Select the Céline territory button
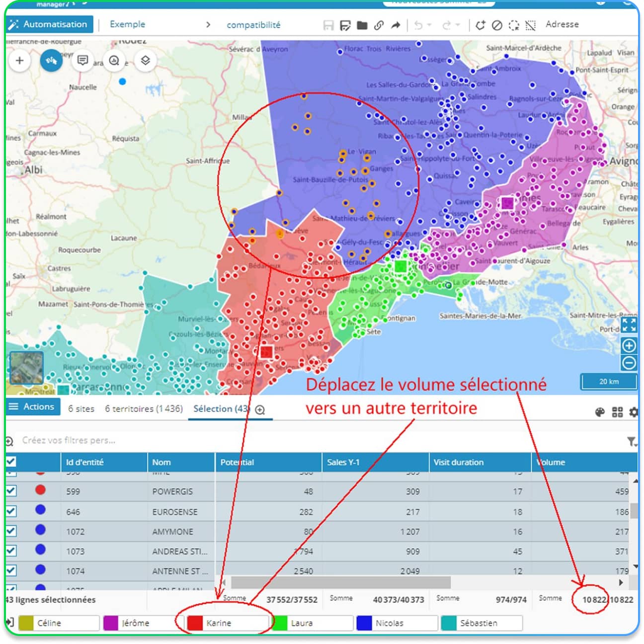This screenshot has width=644, height=644. pyautogui.click(x=59, y=623)
